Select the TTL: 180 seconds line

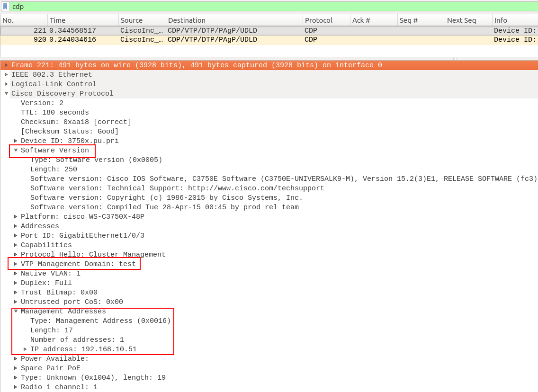55,113
